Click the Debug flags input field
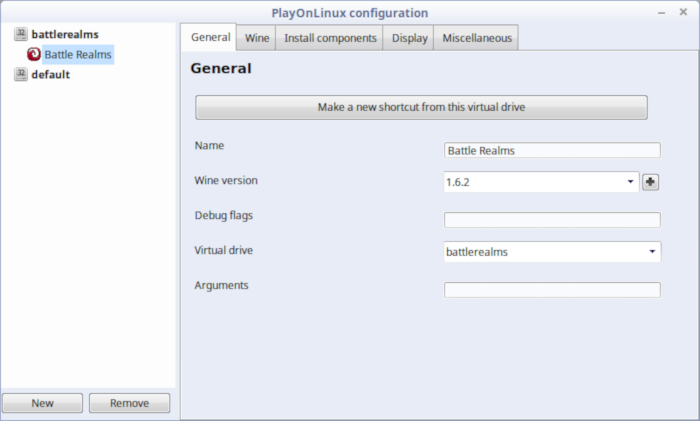Image resolution: width=700 pixels, height=421 pixels. 552,220
